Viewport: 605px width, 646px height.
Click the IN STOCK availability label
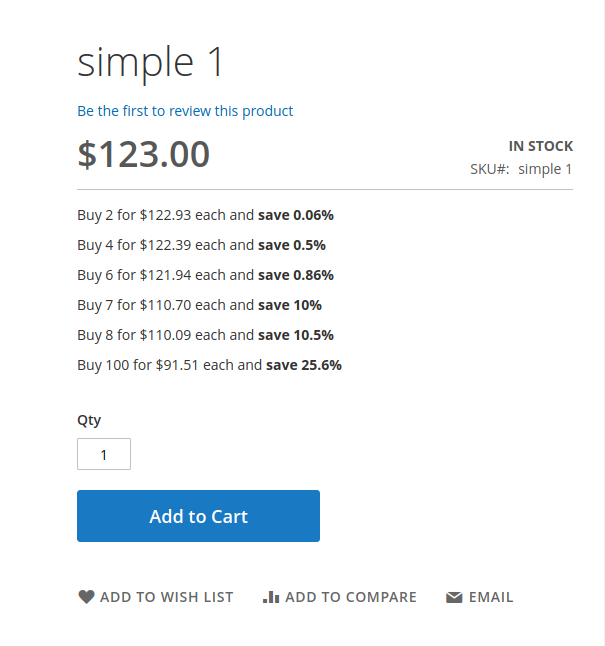(541, 146)
